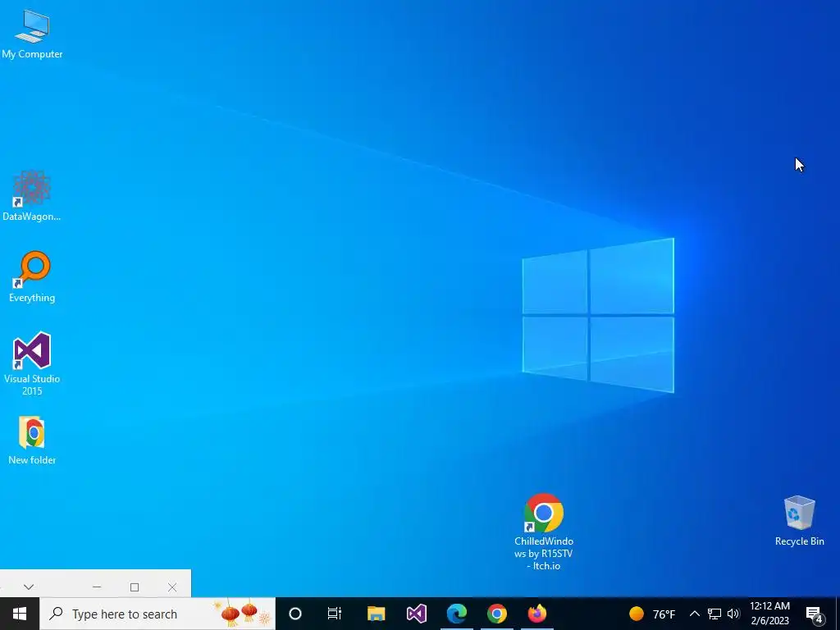Image resolution: width=840 pixels, height=630 pixels.
Task: Select the New folder desktop icon
Action: point(32,440)
